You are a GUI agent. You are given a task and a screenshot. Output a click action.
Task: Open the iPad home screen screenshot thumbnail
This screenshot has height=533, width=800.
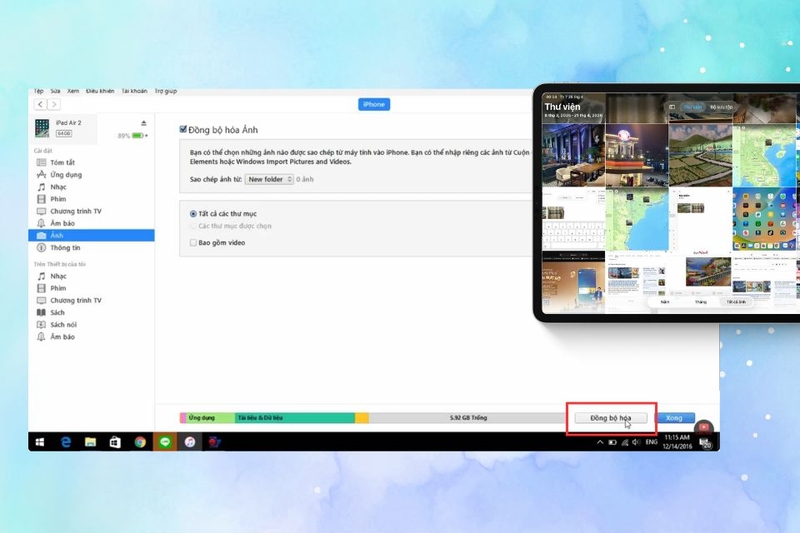pyautogui.click(x=764, y=219)
